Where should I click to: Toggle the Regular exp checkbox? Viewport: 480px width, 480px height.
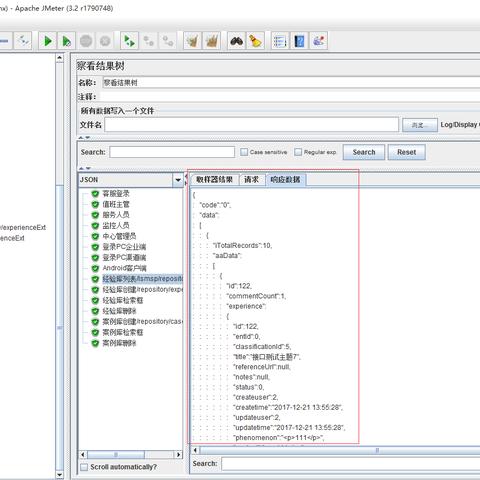click(298, 152)
